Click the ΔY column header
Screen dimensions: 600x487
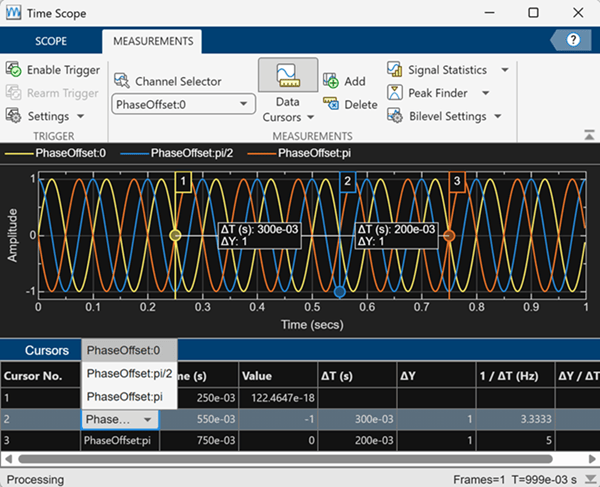(x=436, y=376)
